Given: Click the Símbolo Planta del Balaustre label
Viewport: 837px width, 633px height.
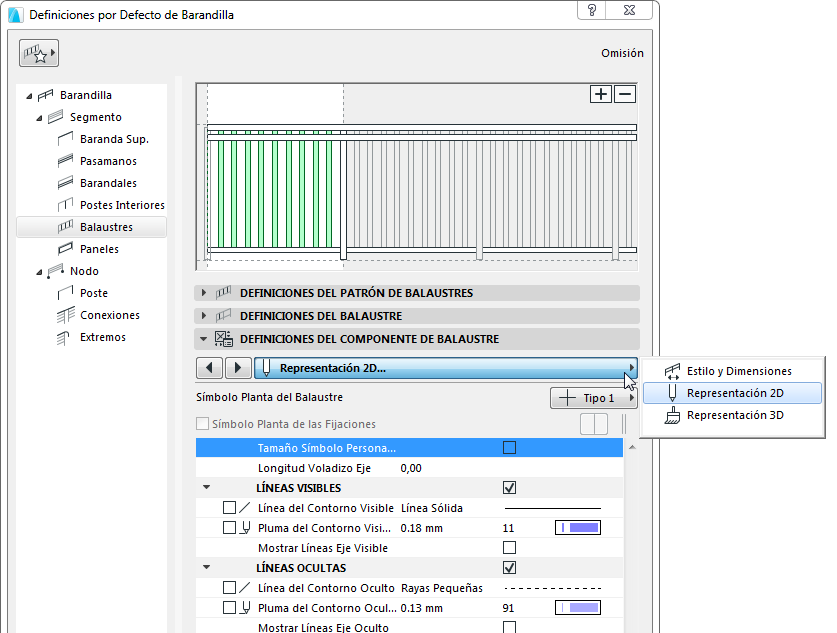Looking at the screenshot, I should pyautogui.click(x=270, y=397).
